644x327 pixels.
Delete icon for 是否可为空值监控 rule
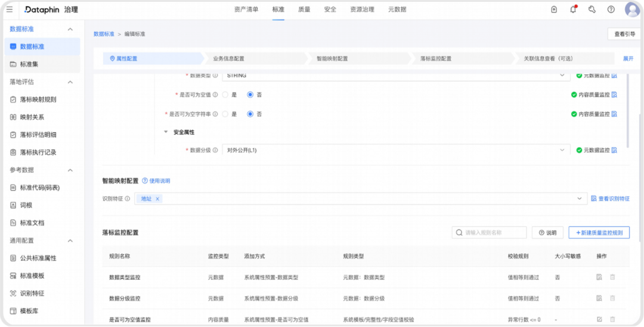pos(612,319)
